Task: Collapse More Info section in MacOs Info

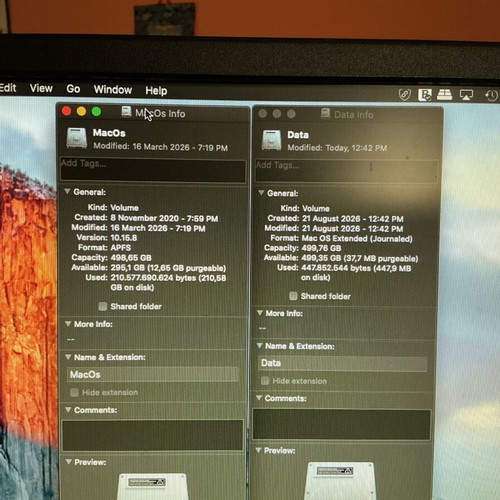Action: point(68,324)
